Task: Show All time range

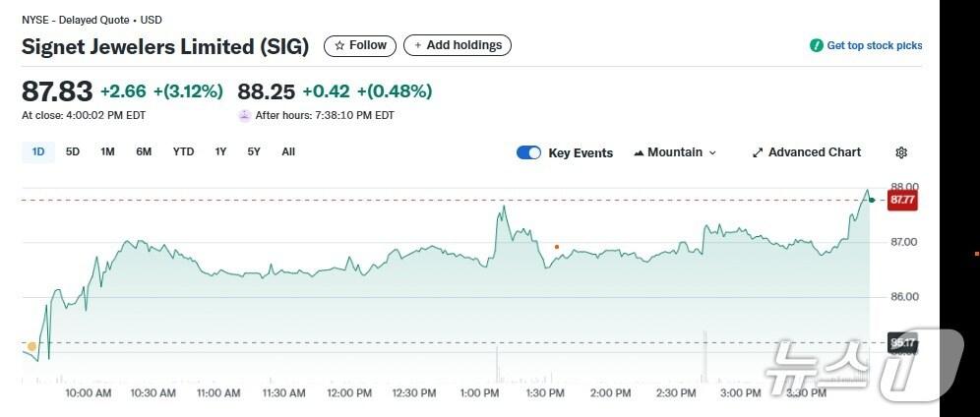Action: (x=288, y=151)
